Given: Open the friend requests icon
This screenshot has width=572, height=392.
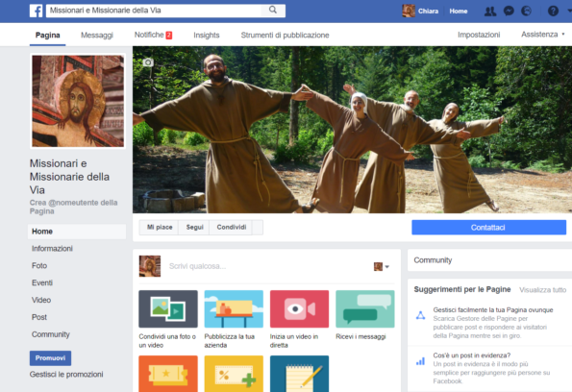Looking at the screenshot, I should point(490,12).
